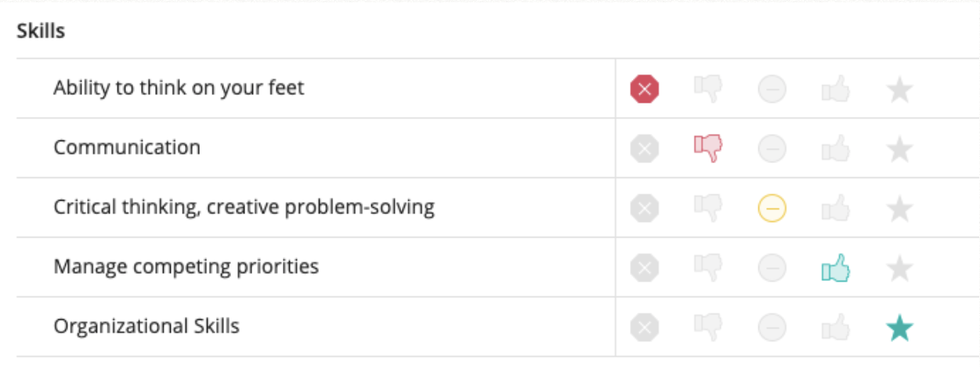The height and width of the screenshot is (367, 980).
Task: Mark Organizational Skills with the star rating
Action: coord(899,328)
